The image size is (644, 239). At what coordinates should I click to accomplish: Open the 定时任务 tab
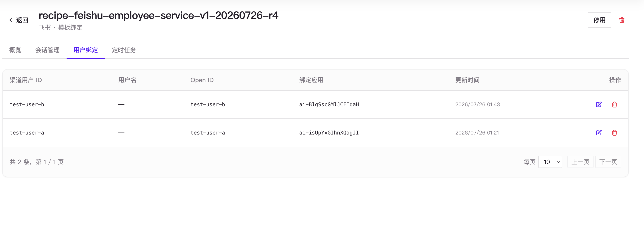tap(124, 50)
